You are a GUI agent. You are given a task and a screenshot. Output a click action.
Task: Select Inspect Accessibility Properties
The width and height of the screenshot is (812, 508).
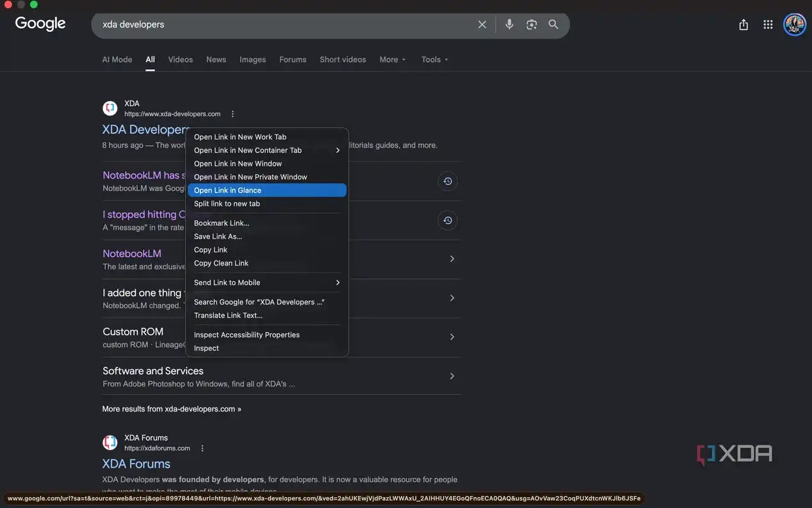coord(267,335)
